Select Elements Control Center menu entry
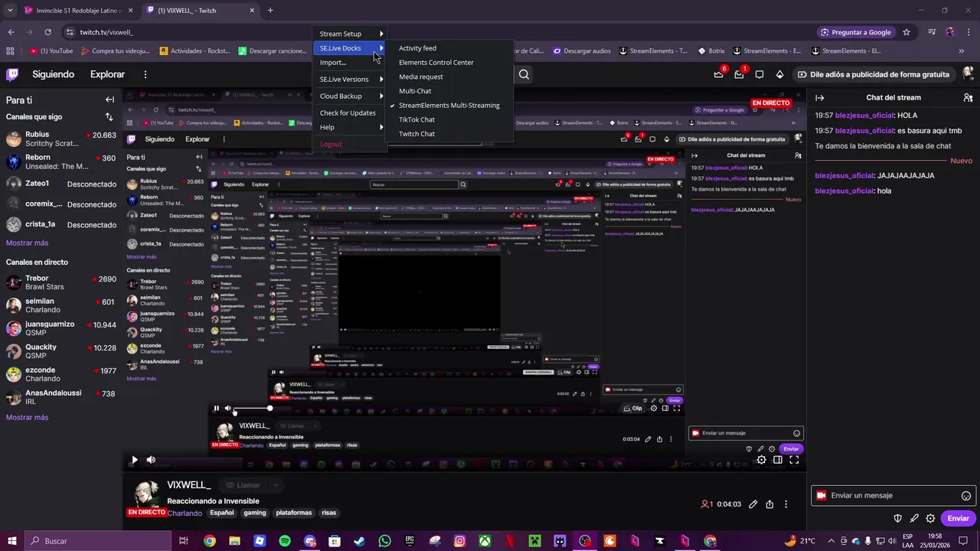 (436, 62)
